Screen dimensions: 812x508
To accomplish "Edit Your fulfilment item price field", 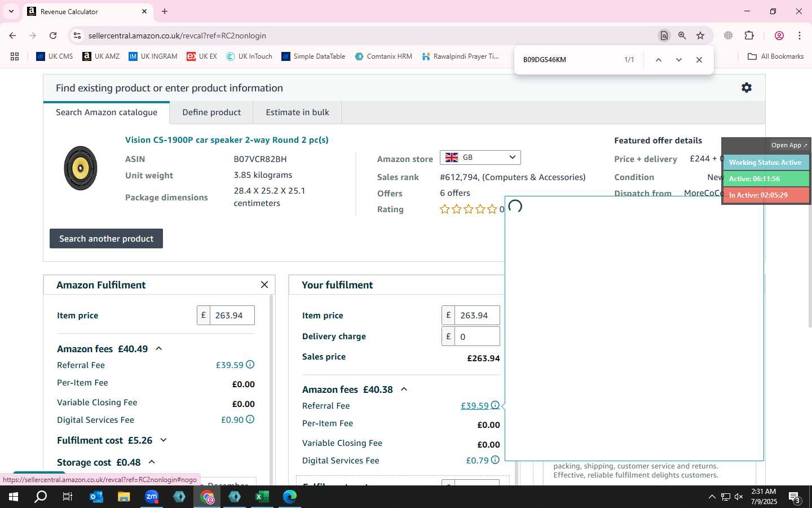I will click(477, 315).
